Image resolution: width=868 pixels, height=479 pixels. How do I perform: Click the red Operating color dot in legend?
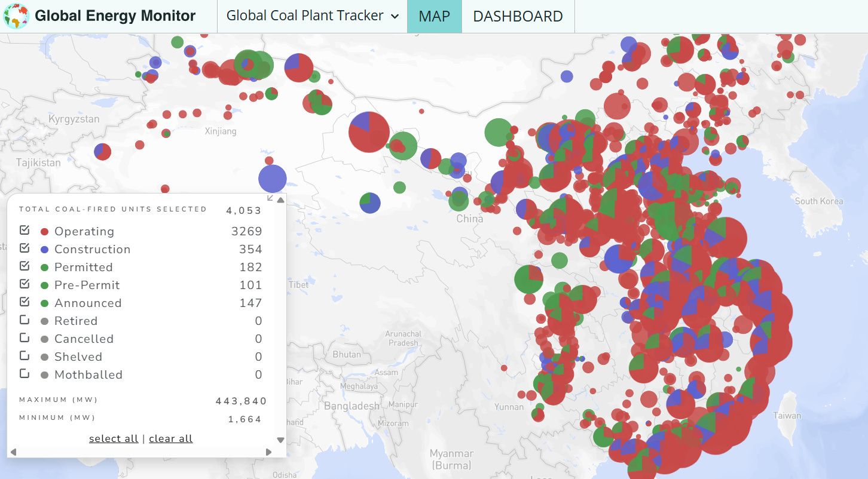point(44,232)
